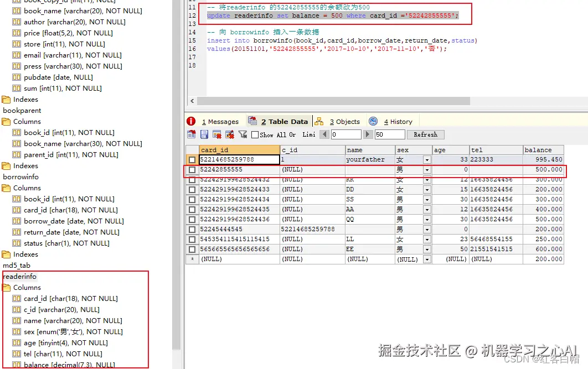Click the name column header in data grid

(370, 150)
